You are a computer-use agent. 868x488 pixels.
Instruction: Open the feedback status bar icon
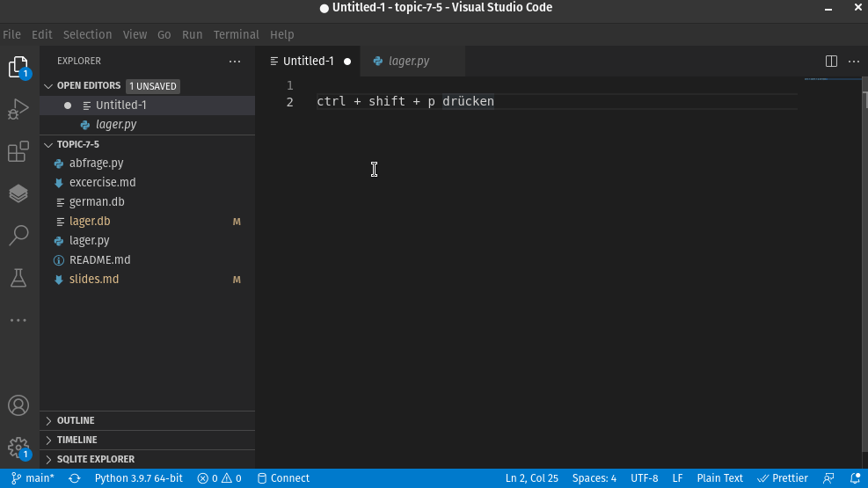pos(828,478)
